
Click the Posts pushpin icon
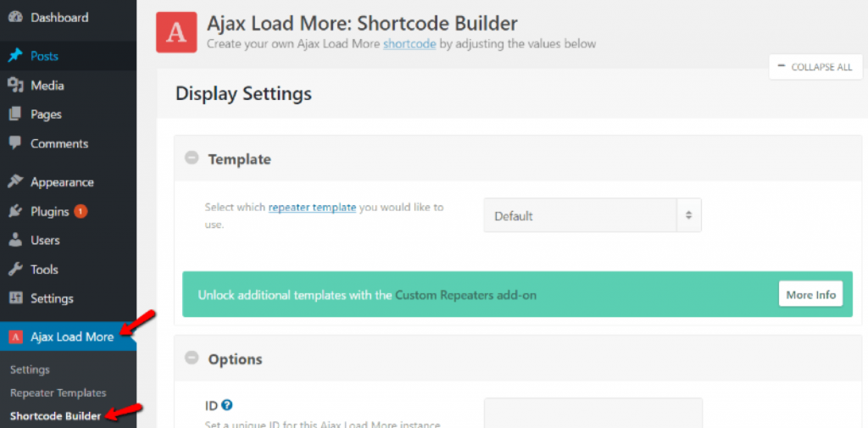click(x=16, y=56)
